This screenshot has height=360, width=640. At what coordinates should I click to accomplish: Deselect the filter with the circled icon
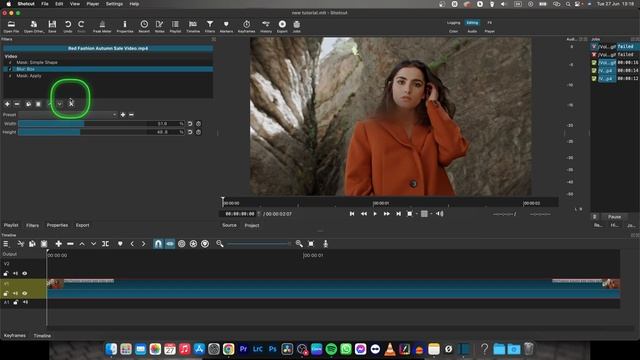[71, 104]
